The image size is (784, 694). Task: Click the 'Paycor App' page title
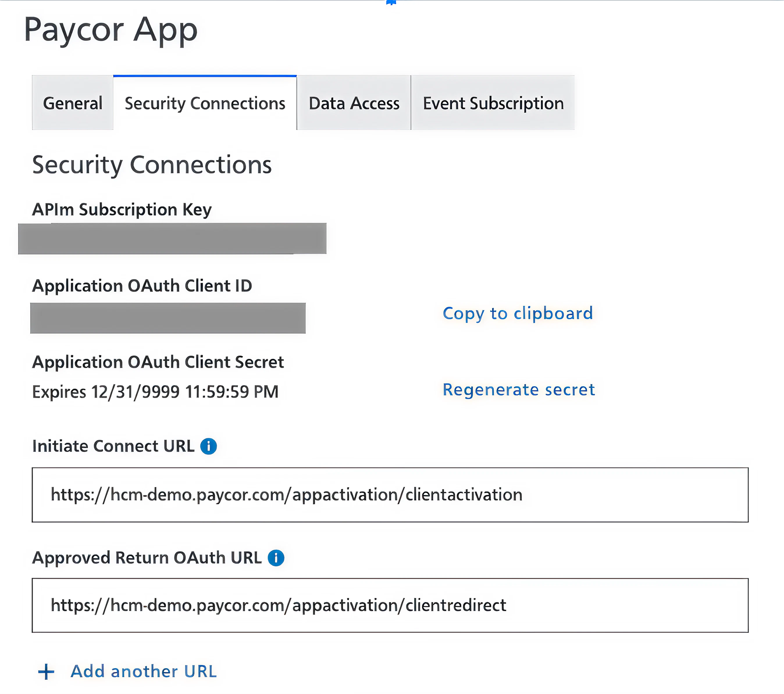coord(111,31)
